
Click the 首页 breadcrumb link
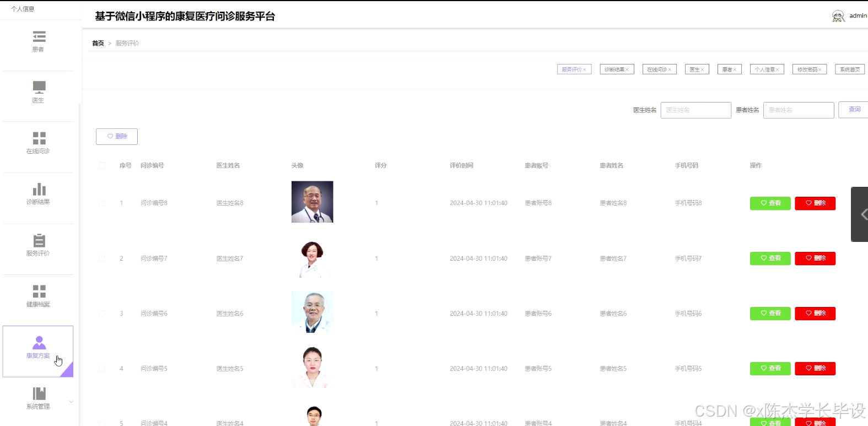98,43
